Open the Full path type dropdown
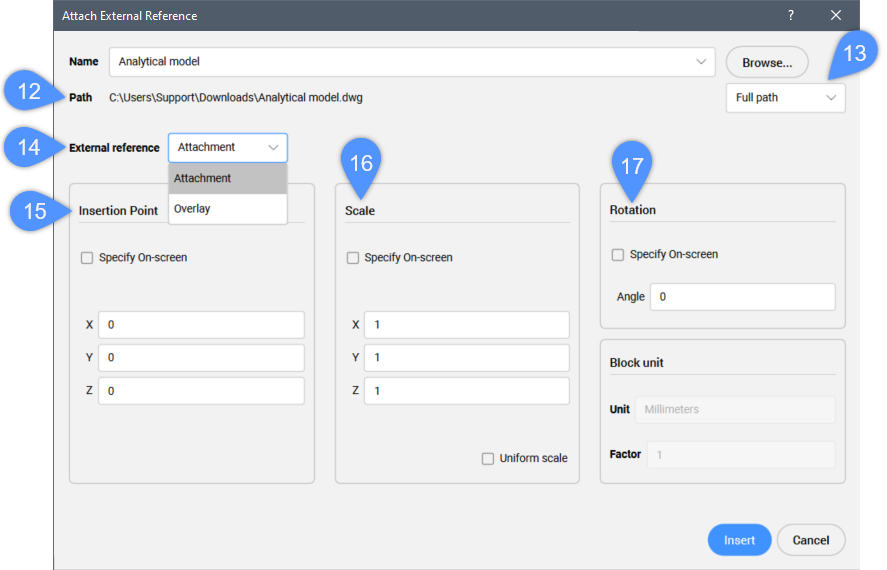887x570 pixels. pos(785,98)
